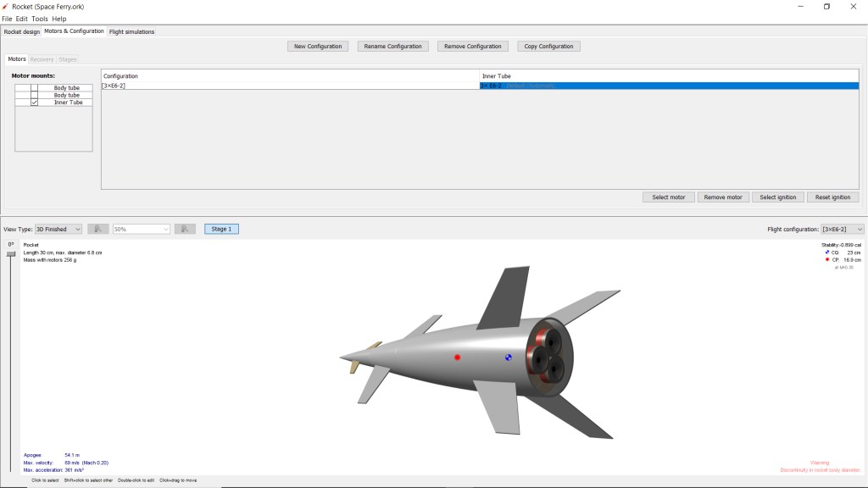Viewport: 868px width, 488px height.
Task: Click the CG symbol in the stability legend
Action: coord(827,252)
